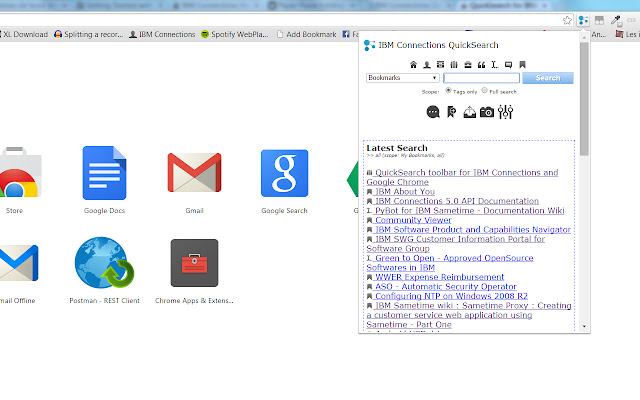Open the Forums speech-bubble icon in top row
Screen dimensions: 640x400
tap(509, 64)
